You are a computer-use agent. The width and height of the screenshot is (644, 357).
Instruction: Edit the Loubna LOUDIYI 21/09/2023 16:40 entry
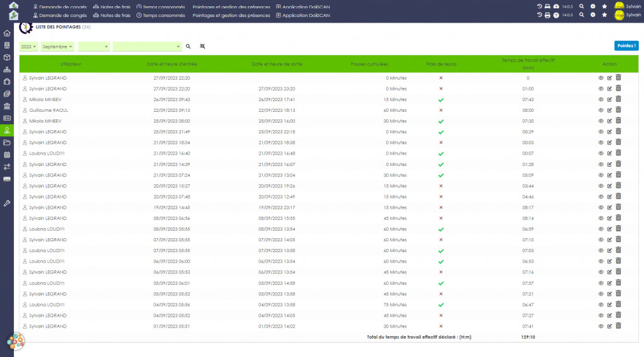(x=609, y=153)
